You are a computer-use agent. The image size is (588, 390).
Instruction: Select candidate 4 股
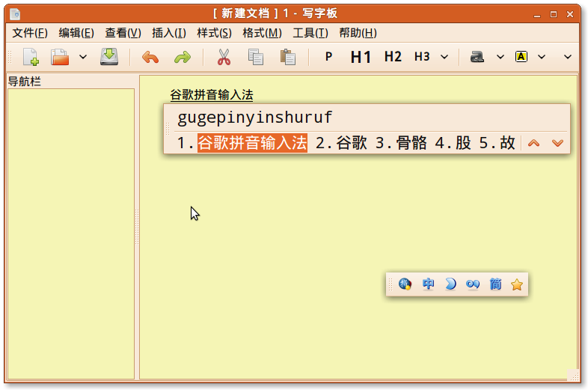453,143
